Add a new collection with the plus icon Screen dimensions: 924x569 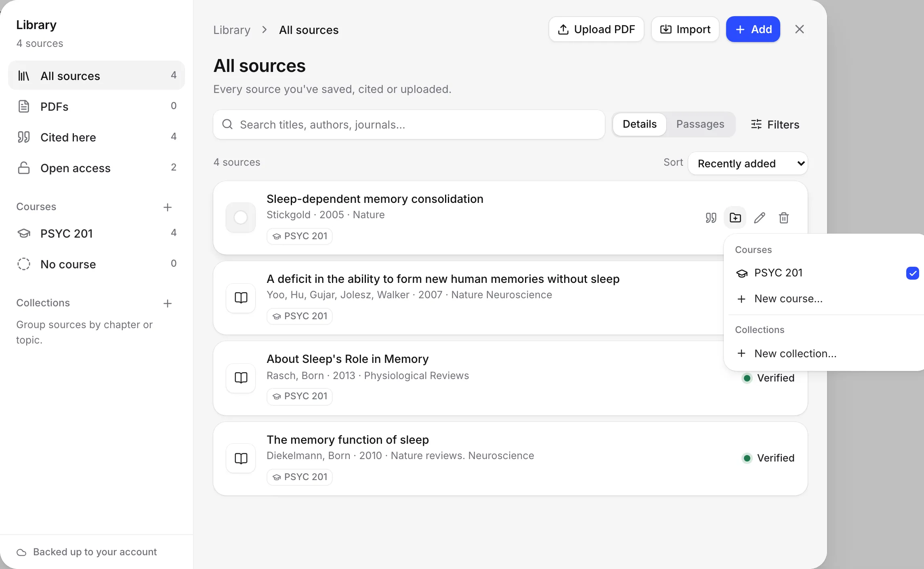click(167, 303)
